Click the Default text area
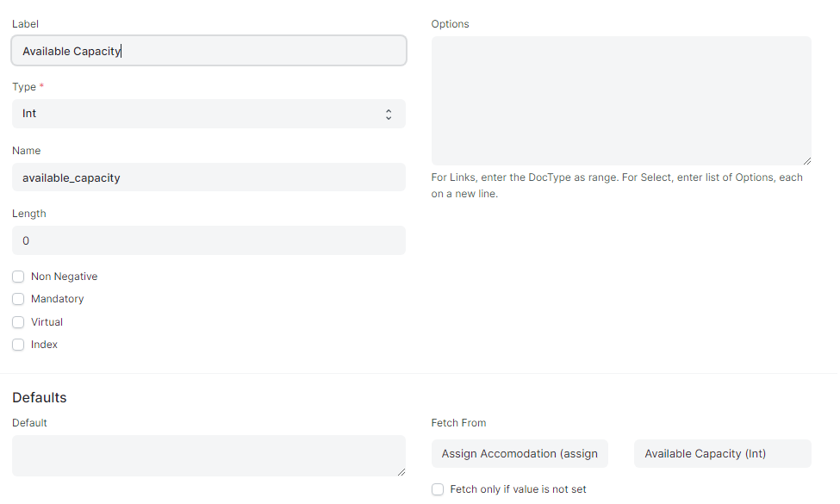Image resolution: width=840 pixels, height=504 pixels. 208,456
